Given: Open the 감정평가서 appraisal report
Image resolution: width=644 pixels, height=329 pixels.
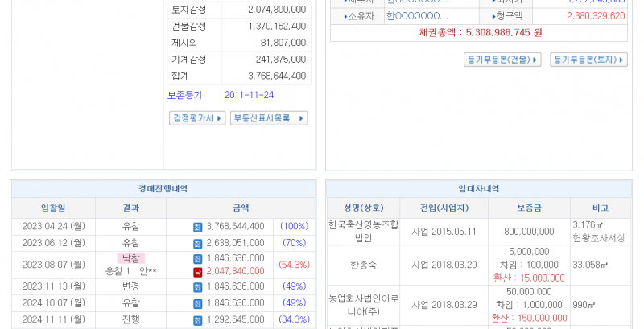Looking at the screenshot, I should pyautogui.click(x=196, y=118).
